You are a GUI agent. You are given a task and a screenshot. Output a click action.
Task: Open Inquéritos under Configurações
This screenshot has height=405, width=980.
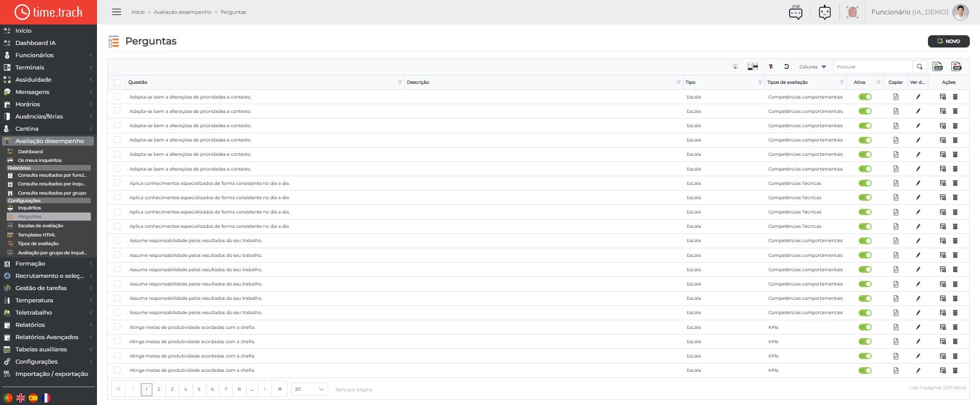pyautogui.click(x=29, y=208)
